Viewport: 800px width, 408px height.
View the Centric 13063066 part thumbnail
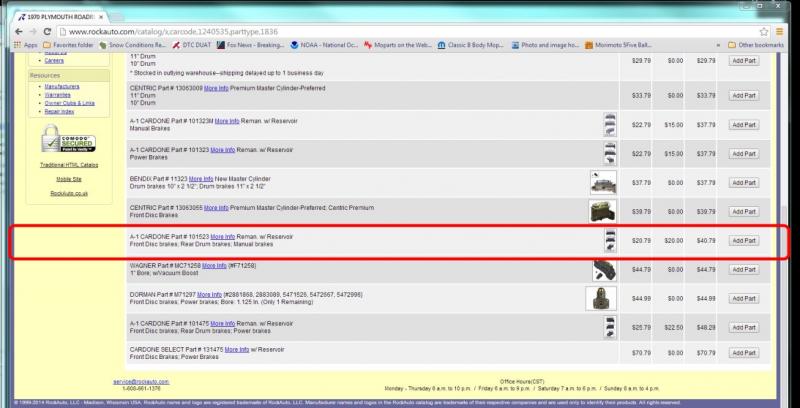pyautogui.click(x=603, y=211)
